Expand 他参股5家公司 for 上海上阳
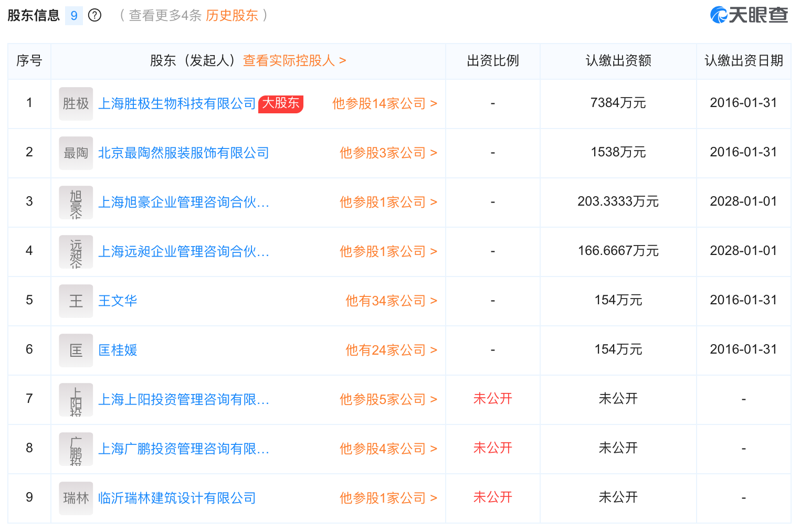 (388, 400)
